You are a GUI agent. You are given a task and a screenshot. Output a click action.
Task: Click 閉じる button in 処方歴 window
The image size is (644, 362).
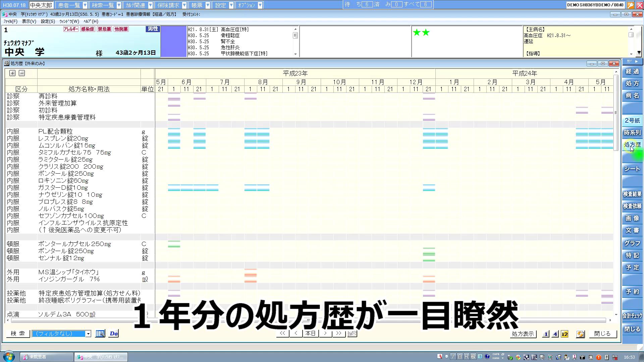click(x=602, y=334)
